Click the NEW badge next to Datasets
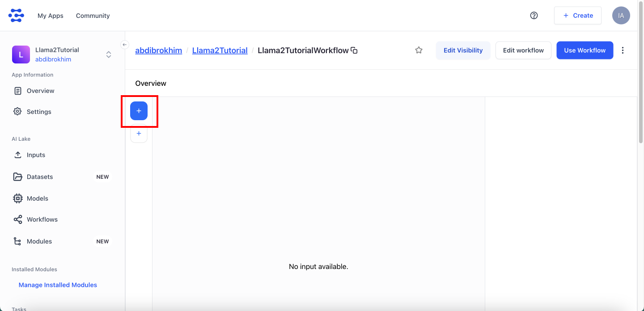This screenshot has height=311, width=644. tap(103, 177)
